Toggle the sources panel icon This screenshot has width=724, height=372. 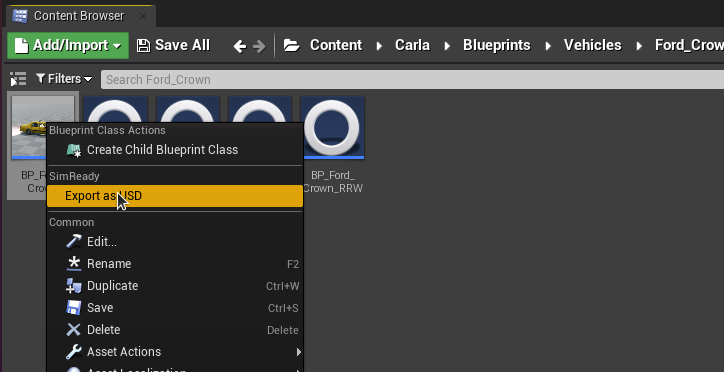point(18,79)
